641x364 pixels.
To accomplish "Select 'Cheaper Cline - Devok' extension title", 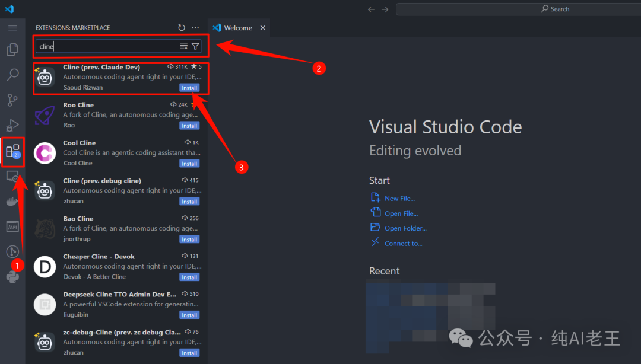I will tap(99, 257).
